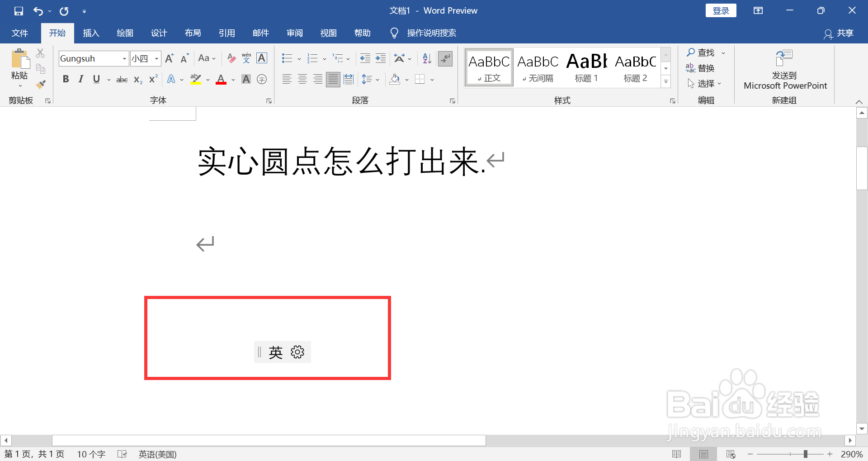Open the font name dropdown
868x461 pixels.
point(123,58)
